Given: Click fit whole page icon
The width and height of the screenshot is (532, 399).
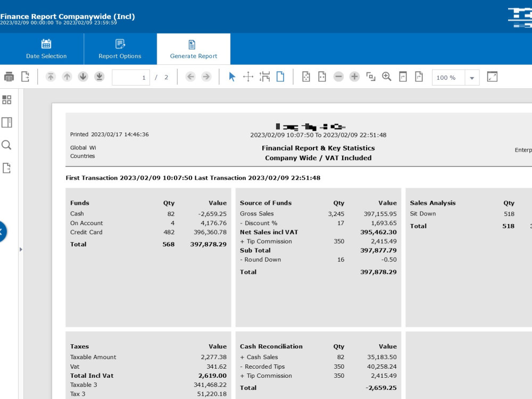Looking at the screenshot, I should (x=306, y=77).
